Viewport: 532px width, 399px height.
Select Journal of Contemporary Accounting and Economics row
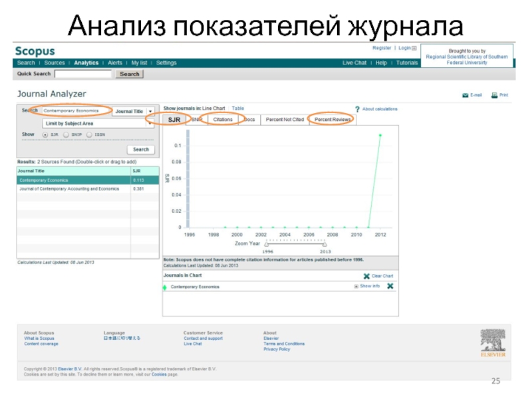(x=88, y=189)
